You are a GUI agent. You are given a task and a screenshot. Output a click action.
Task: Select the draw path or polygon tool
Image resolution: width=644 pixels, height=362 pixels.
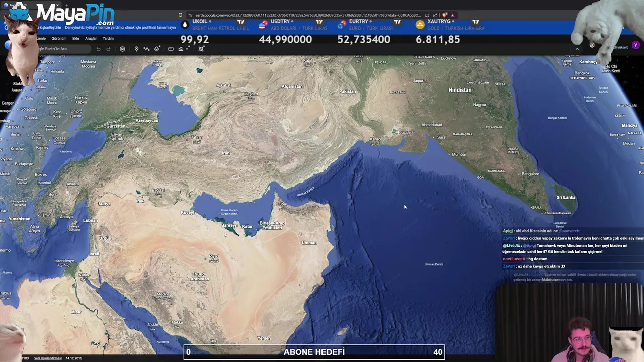pos(146,49)
